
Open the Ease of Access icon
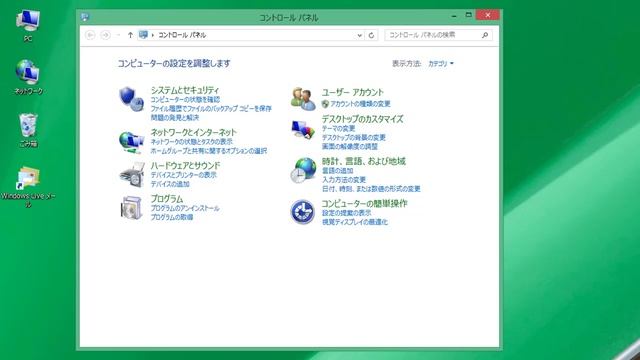(302, 212)
